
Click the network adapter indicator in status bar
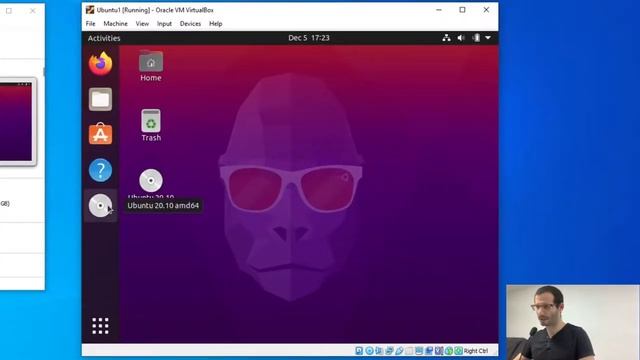click(389, 351)
